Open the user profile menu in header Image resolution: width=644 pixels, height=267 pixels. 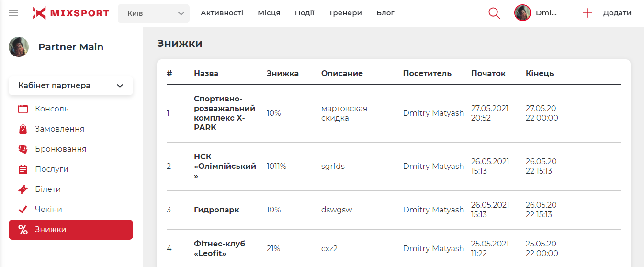(536, 13)
